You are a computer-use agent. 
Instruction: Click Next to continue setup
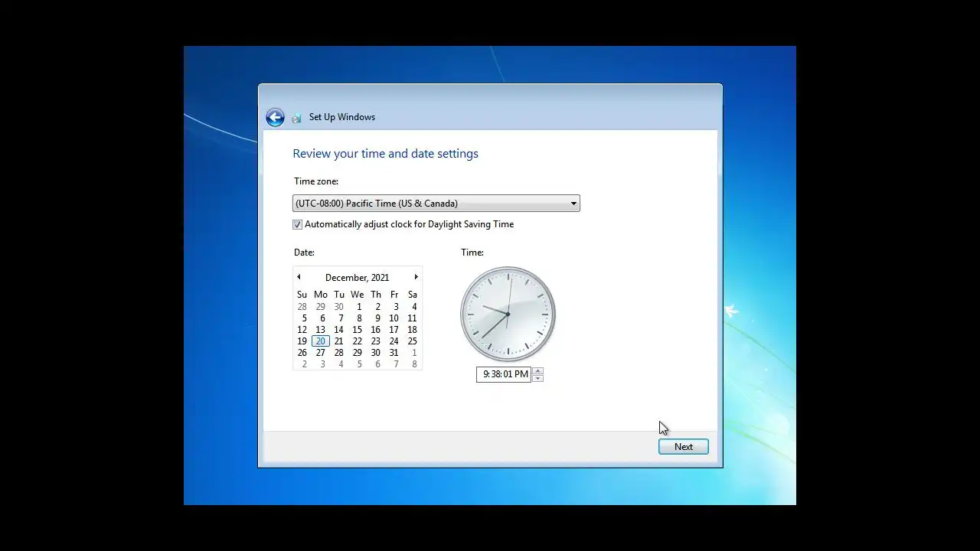point(684,447)
